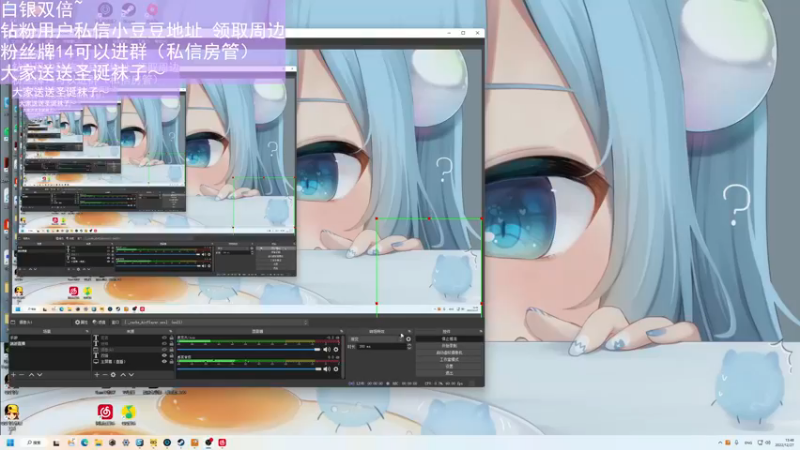Screen dimensions: 800x450
Task: Click the Filters button in source toolbar
Action: pyautogui.click(x=99, y=322)
